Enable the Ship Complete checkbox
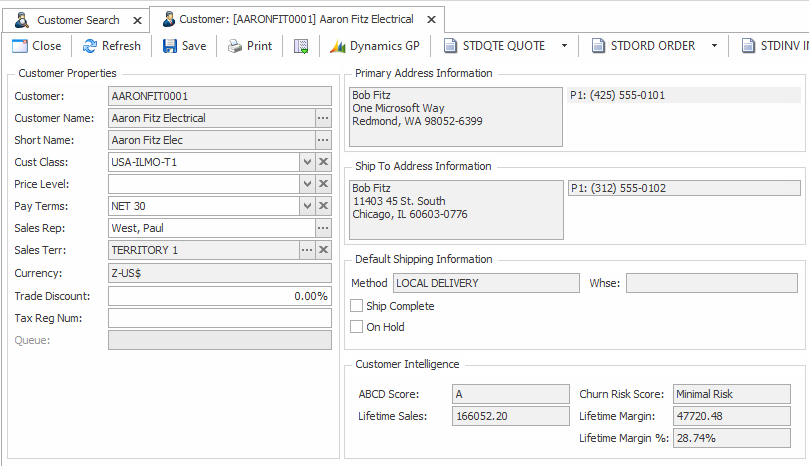 [x=357, y=306]
